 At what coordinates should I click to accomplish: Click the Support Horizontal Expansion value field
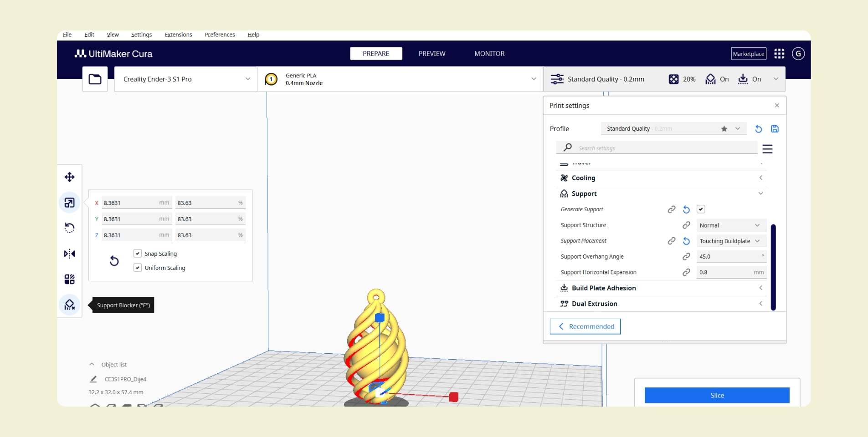[x=731, y=272]
